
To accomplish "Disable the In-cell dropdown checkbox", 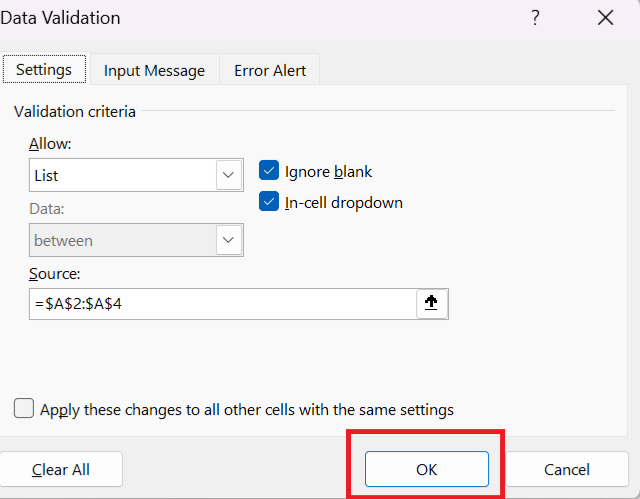I will click(x=268, y=202).
